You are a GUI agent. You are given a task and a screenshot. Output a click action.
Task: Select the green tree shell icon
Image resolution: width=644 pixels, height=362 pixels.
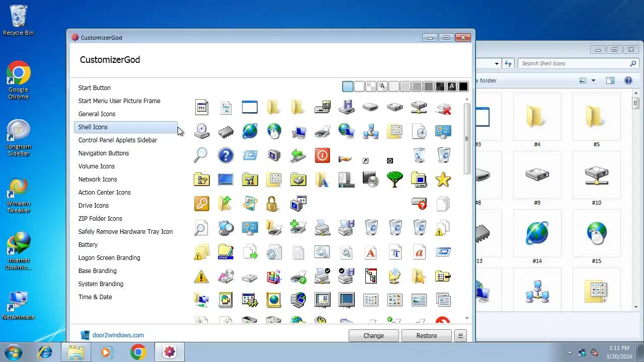pyautogui.click(x=394, y=179)
